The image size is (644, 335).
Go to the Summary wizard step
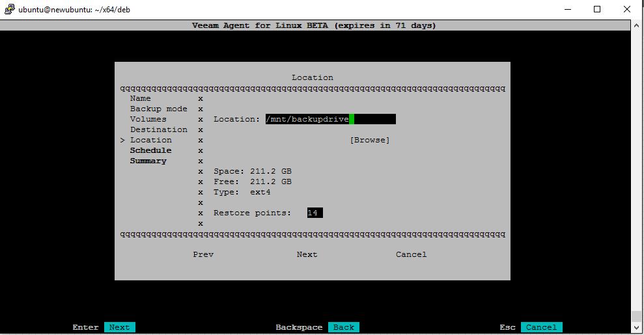click(x=148, y=161)
